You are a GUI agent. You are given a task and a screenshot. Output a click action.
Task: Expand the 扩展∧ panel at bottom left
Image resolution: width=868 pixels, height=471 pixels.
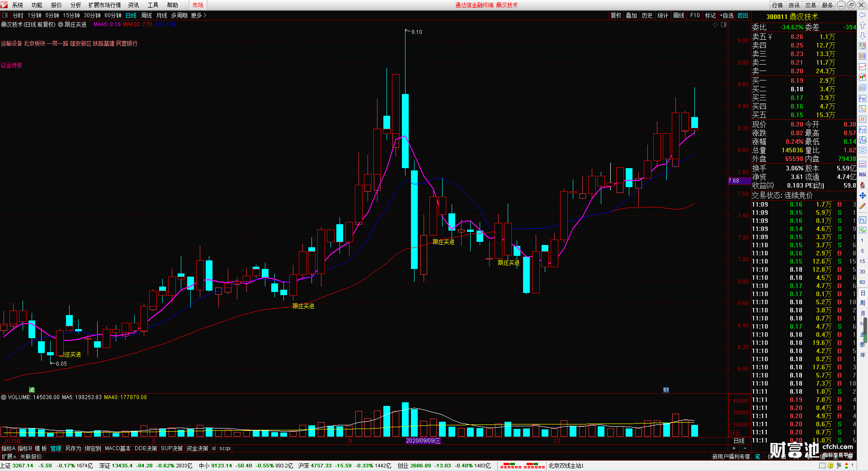9,457
